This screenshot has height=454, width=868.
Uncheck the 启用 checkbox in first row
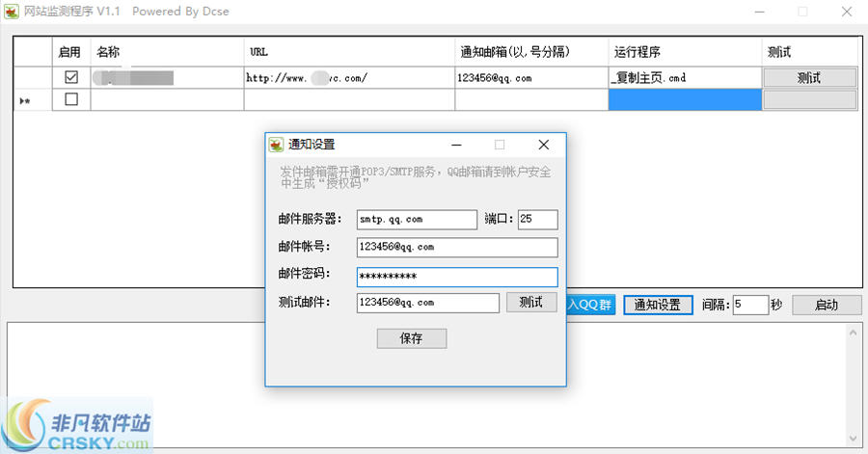point(71,77)
